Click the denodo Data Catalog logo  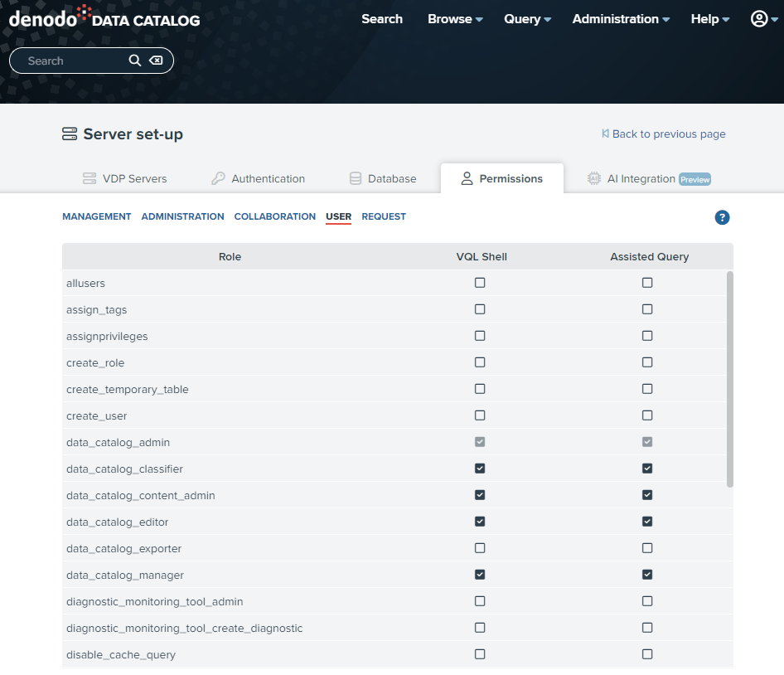click(104, 17)
